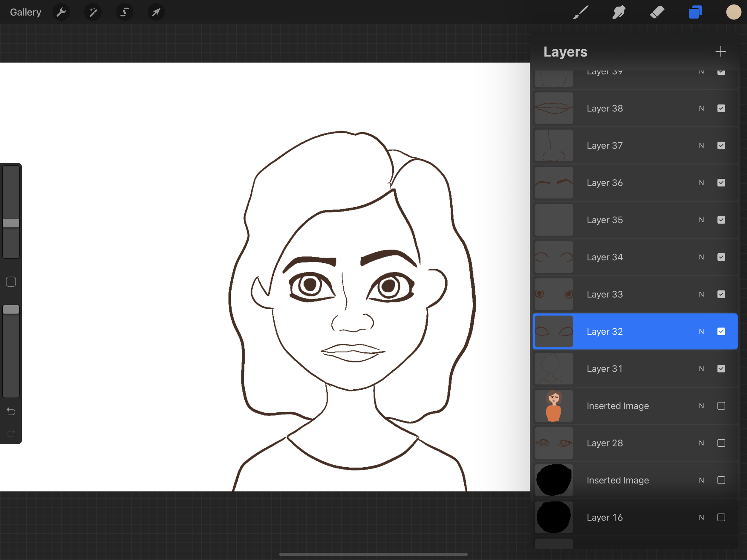Select the Brush tool
Screen dimensions: 747x560
tap(581, 13)
